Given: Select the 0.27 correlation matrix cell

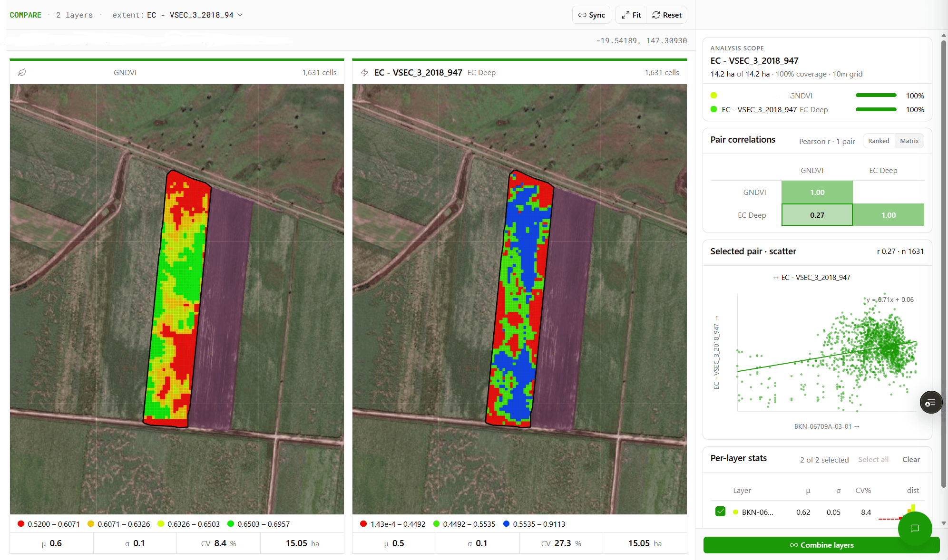Looking at the screenshot, I should (817, 215).
